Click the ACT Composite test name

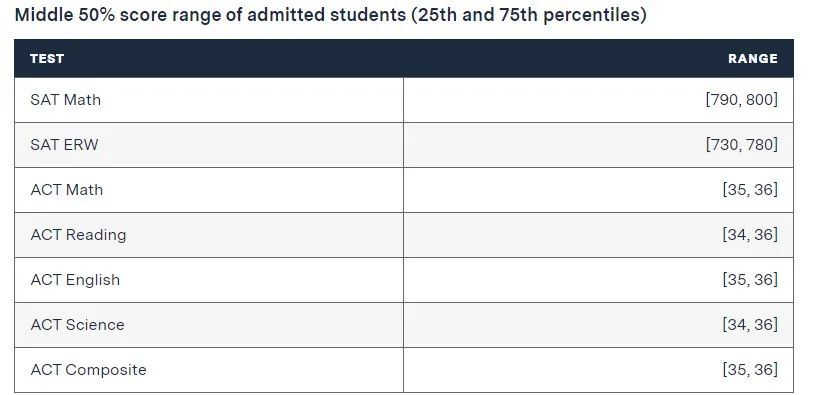[x=88, y=370]
